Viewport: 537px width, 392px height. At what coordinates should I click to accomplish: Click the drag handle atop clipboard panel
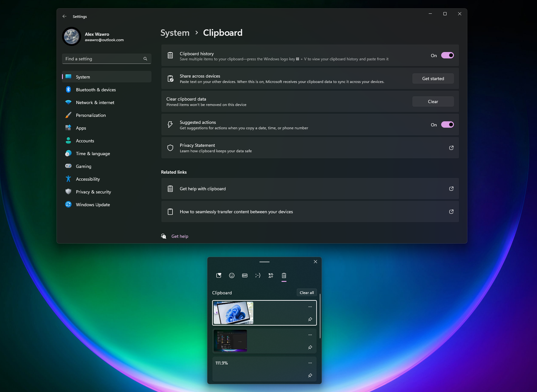(x=264, y=261)
